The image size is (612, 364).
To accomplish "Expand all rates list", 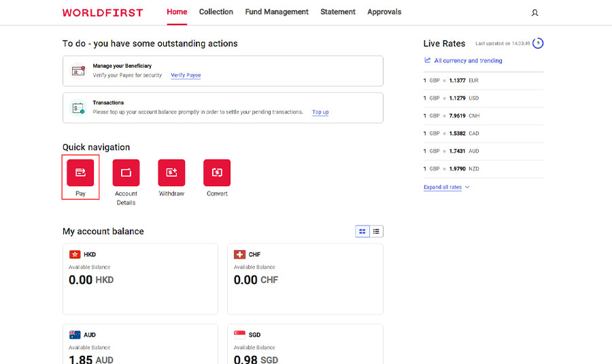I will click(446, 187).
